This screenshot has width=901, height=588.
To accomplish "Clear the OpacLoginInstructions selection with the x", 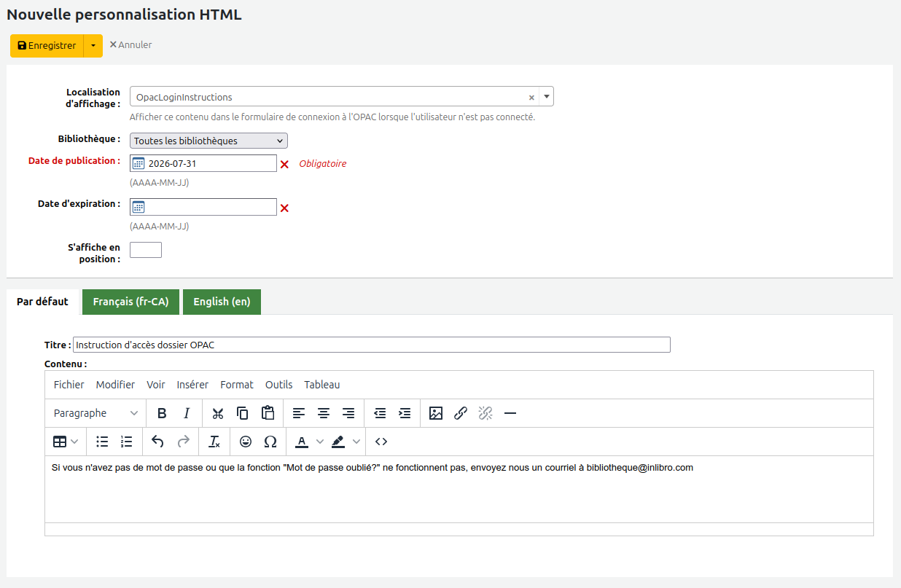I will (x=531, y=98).
